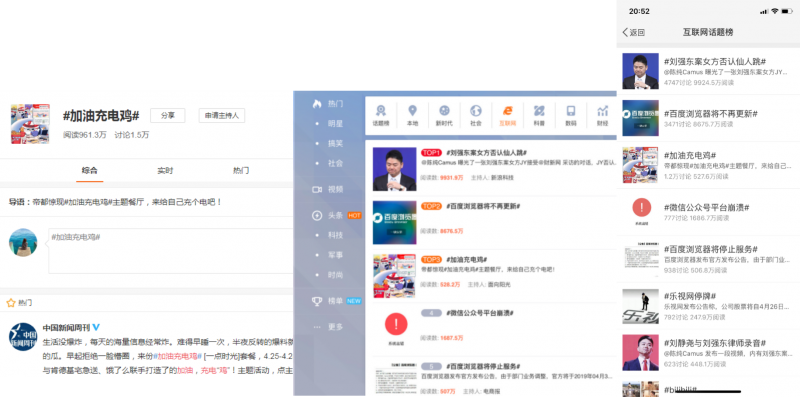Viewport: 800px width, 397px height.
Task: Open 搞笑 in the sidebar menu
Action: (335, 143)
